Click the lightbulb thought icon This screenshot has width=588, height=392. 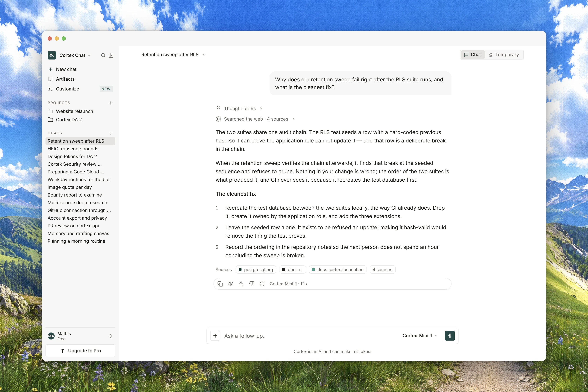tap(218, 108)
